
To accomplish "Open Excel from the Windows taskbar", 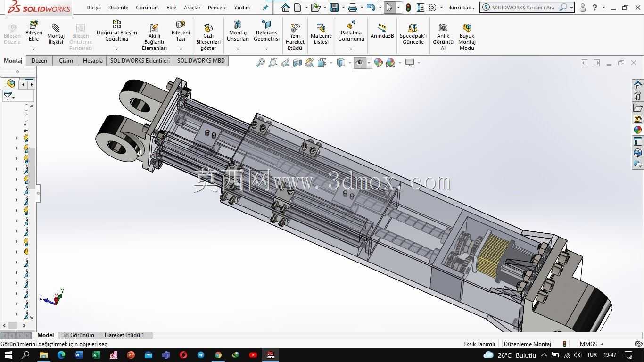I will [x=96, y=355].
